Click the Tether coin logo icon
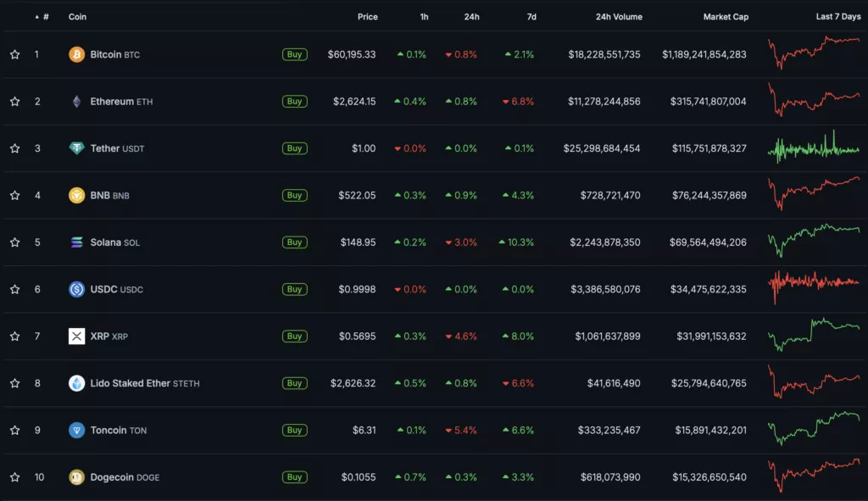868x501 pixels. 76,148
